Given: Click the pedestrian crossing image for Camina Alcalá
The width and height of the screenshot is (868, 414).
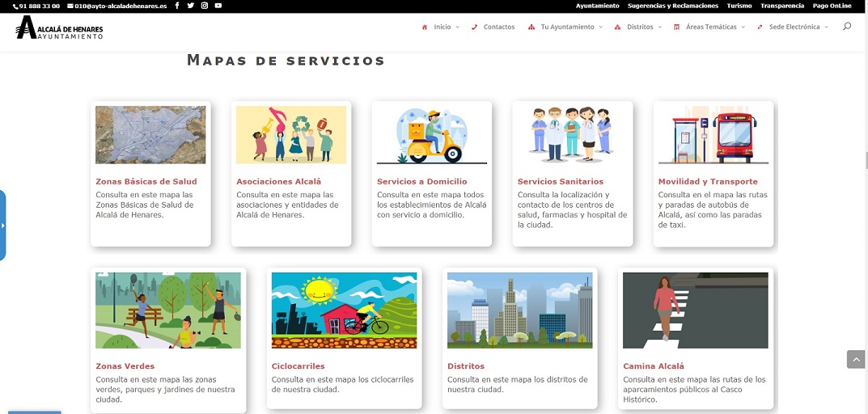Looking at the screenshot, I should [x=696, y=310].
